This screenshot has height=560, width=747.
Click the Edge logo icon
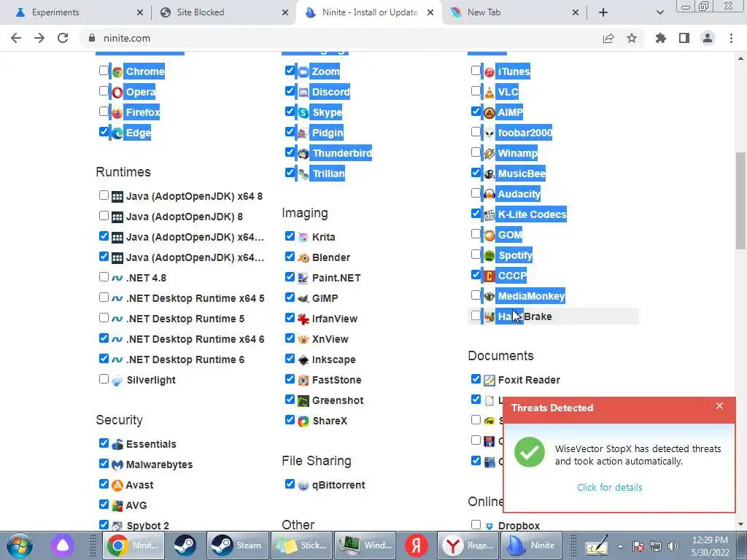pos(117,133)
